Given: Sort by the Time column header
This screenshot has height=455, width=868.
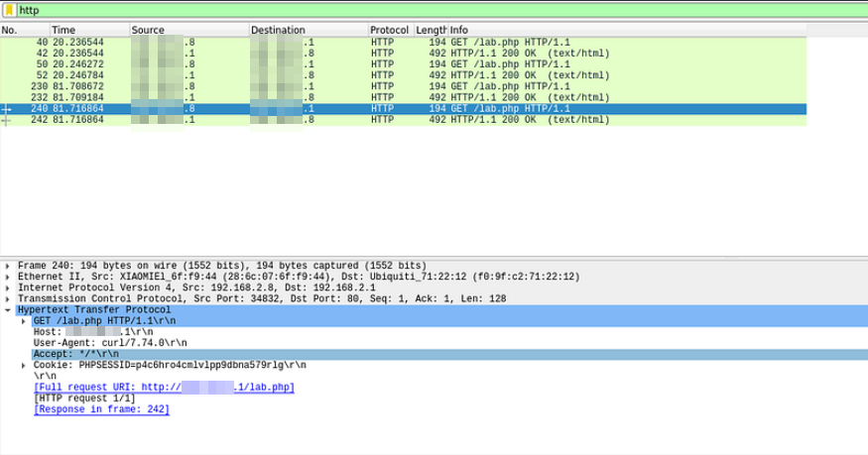Looking at the screenshot, I should point(89,30).
